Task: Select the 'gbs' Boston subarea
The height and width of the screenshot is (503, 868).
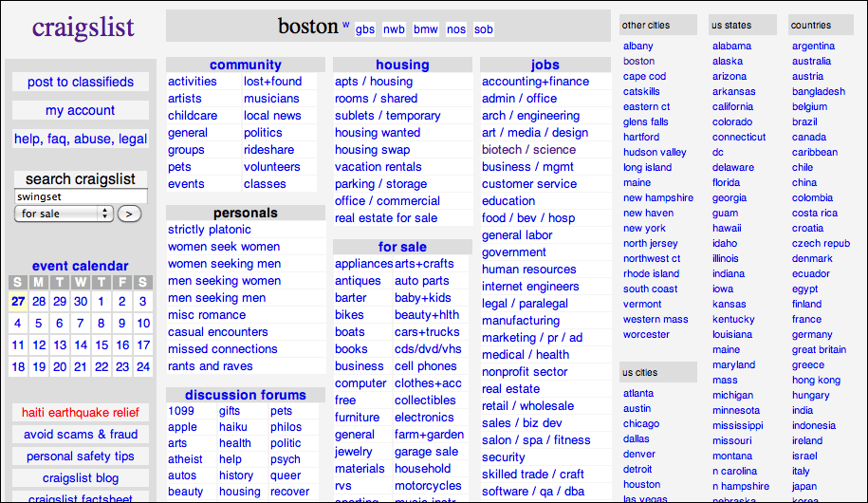Action: click(365, 29)
